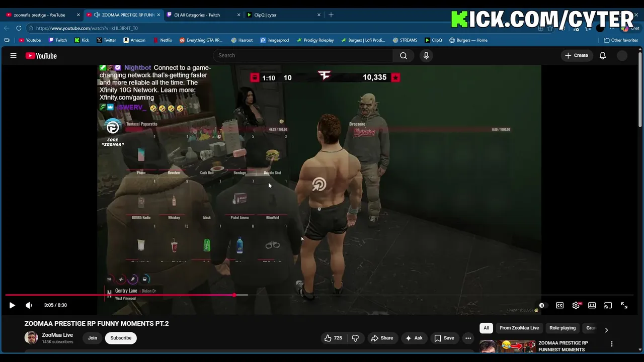Mute audio on playing ZOOMAA tab
The width and height of the screenshot is (644, 362).
(x=97, y=15)
